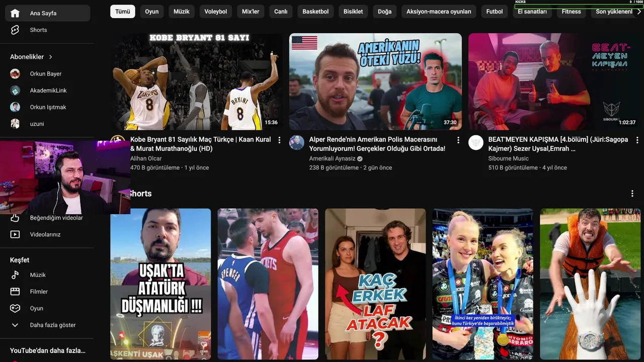Select the Voleybol filter chip
This screenshot has width=644, height=362.
[216, 12]
